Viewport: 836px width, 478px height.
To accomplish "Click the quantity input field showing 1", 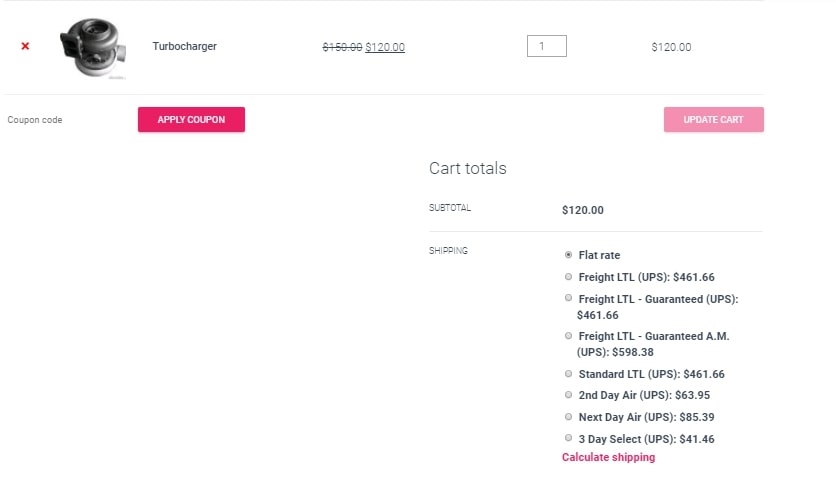I will pyautogui.click(x=546, y=46).
